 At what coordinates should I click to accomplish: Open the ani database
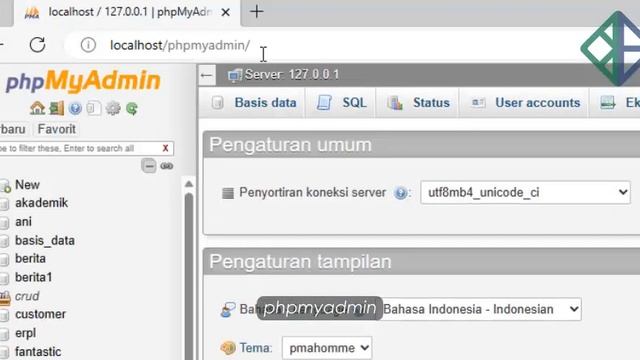coord(23,222)
